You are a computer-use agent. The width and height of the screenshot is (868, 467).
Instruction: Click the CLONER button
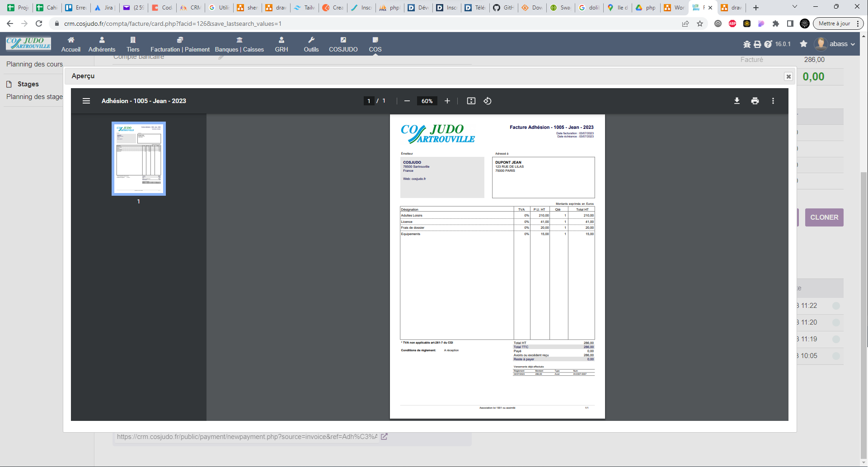(824, 217)
